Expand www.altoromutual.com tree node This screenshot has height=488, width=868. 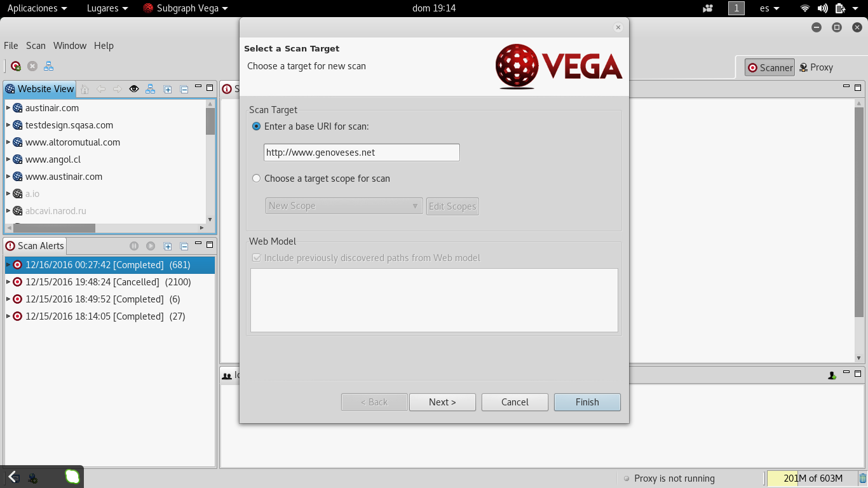pos(8,142)
